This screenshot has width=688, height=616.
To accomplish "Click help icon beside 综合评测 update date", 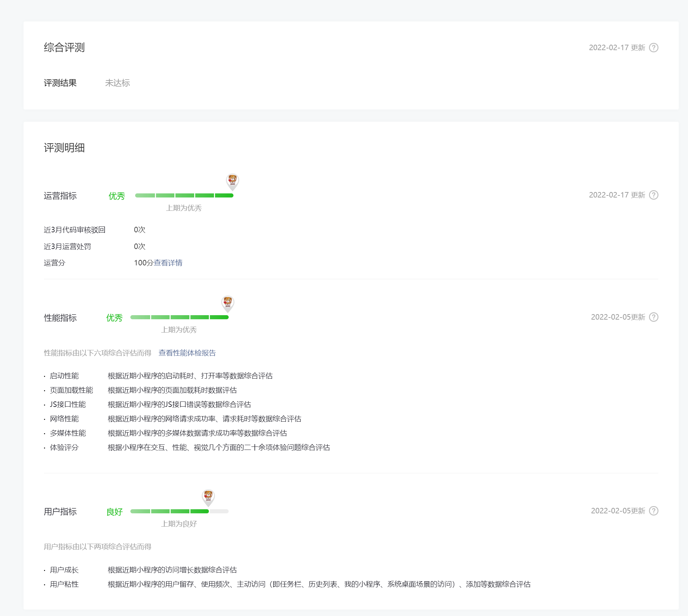I will (x=654, y=47).
